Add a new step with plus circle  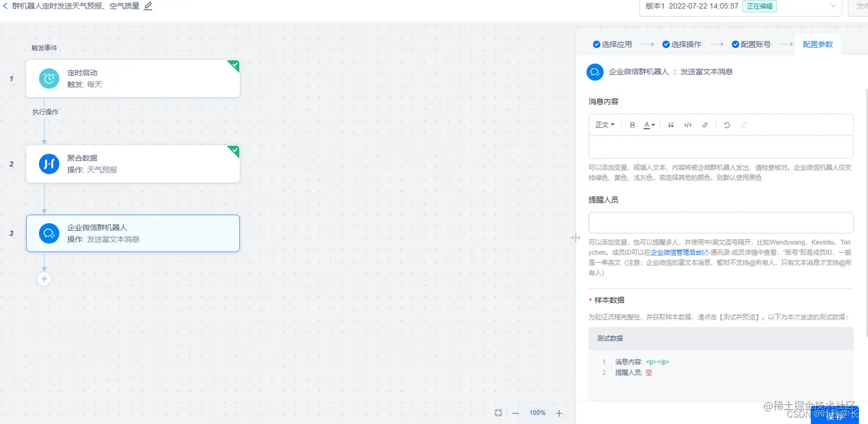tap(44, 279)
